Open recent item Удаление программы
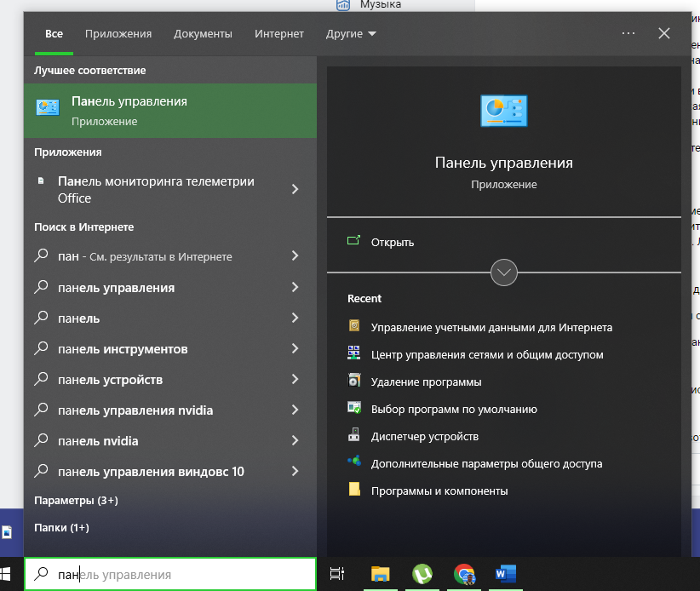The height and width of the screenshot is (591, 700). point(427,382)
